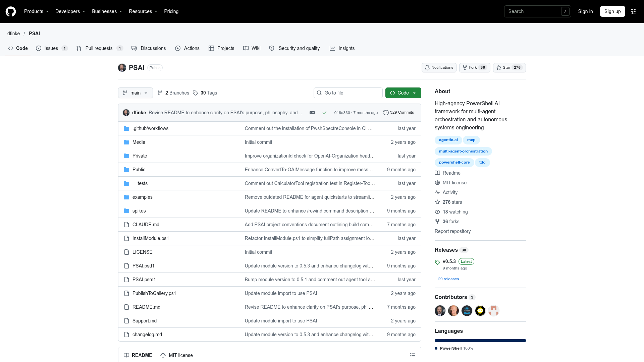
Task: Open the .github/workflows folder icon
Action: [126, 128]
